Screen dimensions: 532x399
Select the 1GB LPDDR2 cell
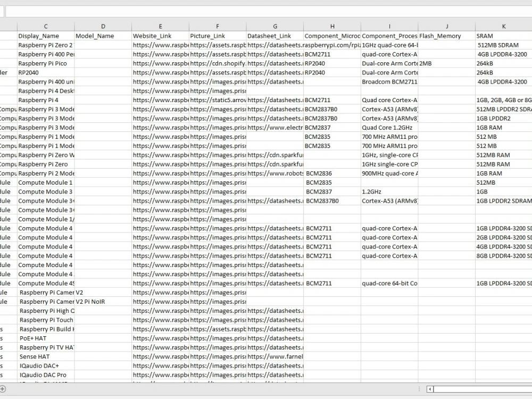click(x=504, y=119)
